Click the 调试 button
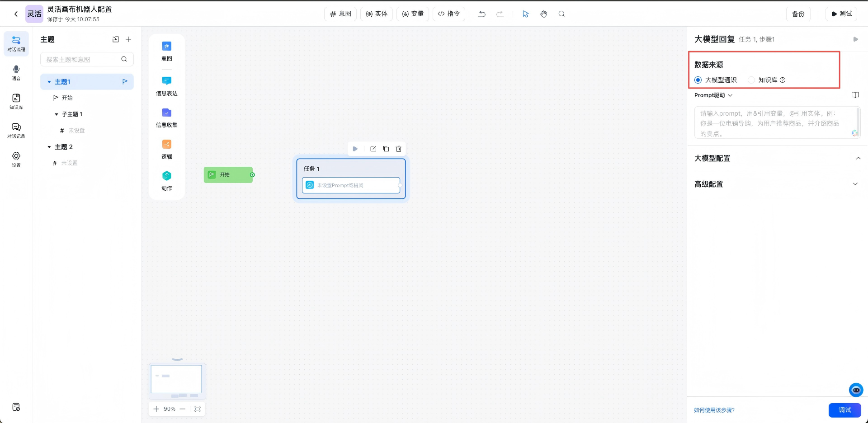 pos(844,410)
